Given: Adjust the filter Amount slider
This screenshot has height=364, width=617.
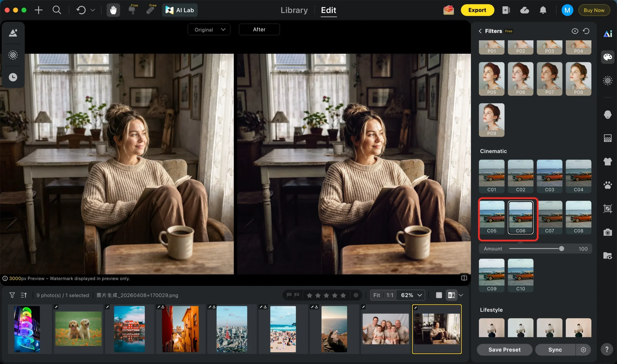Looking at the screenshot, I should [561, 249].
